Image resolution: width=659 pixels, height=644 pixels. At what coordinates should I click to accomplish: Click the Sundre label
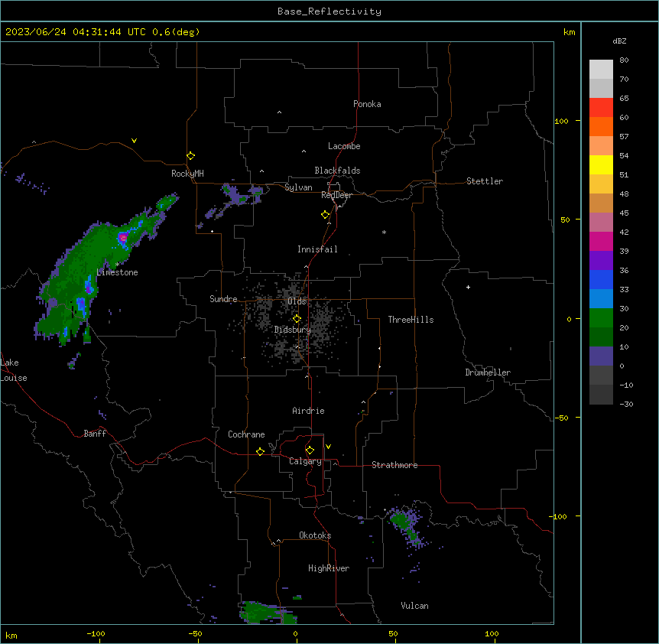223,299
